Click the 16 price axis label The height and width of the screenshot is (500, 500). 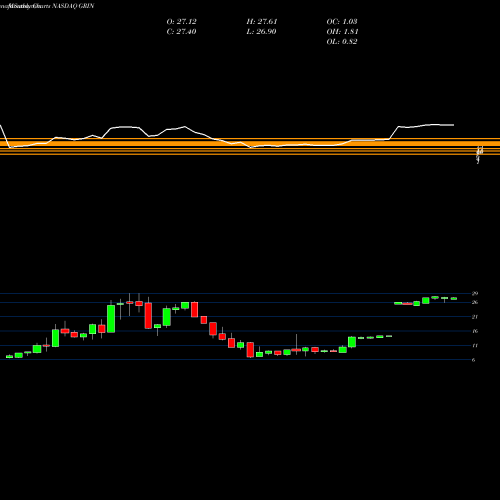[475, 331]
